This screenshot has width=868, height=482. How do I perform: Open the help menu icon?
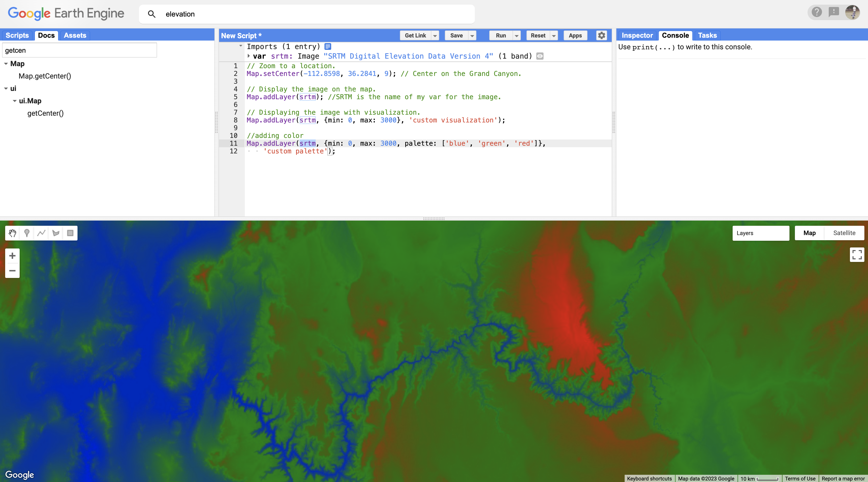(816, 12)
